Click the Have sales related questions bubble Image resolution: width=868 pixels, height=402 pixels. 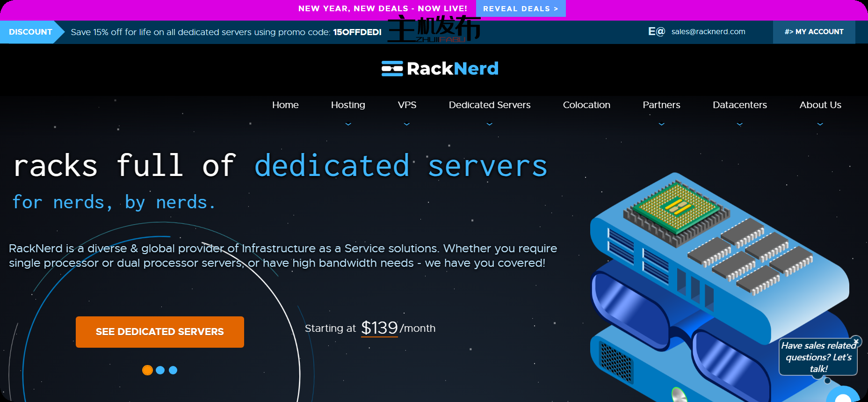click(818, 357)
